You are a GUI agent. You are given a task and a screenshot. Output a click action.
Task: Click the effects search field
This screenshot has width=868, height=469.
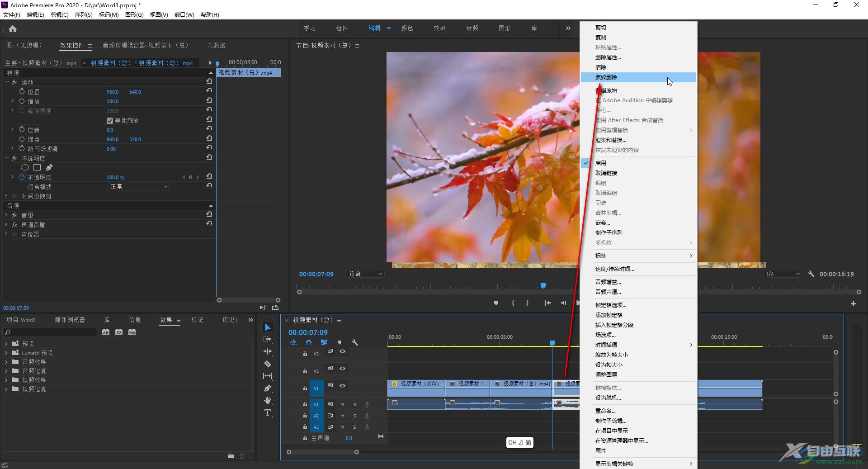[x=50, y=332]
